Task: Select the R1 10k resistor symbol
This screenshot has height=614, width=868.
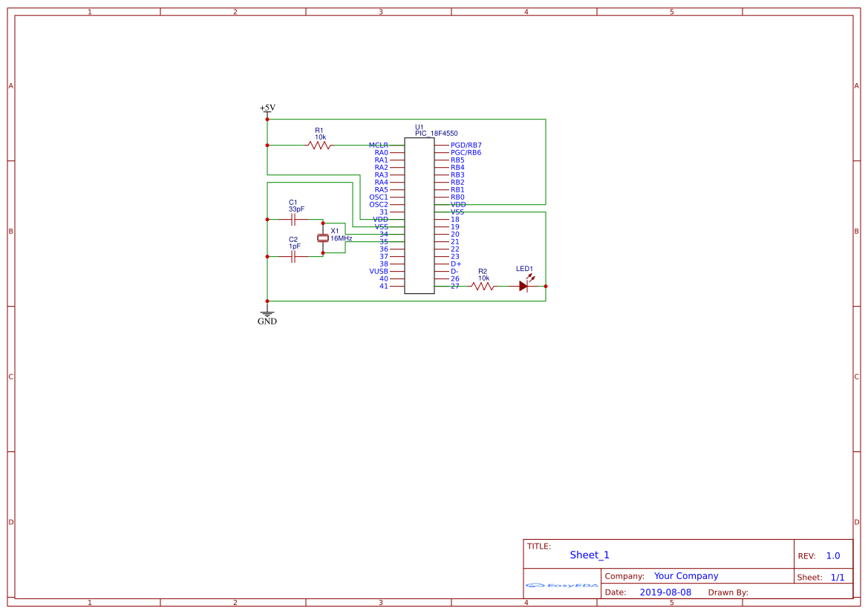Action: click(318, 145)
